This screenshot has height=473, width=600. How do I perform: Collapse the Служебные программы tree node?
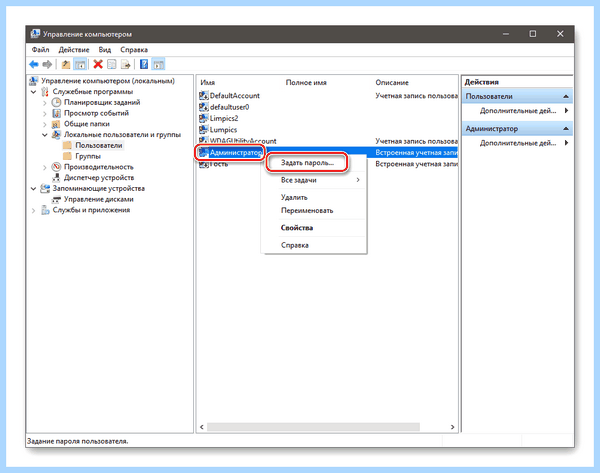33,92
